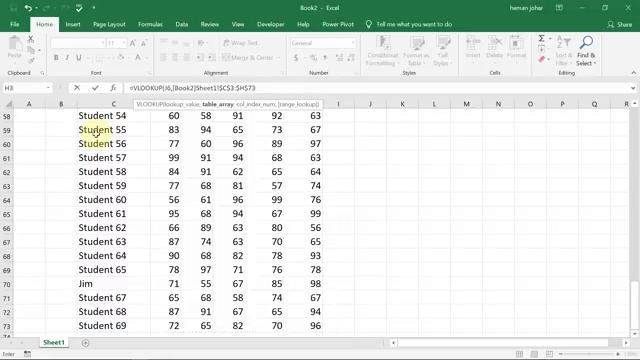
Task: Click Format in the Cells group
Action: coord(516,51)
